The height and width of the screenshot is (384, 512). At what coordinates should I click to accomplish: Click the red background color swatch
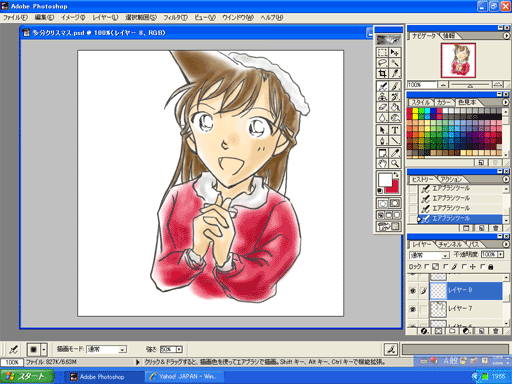click(x=394, y=189)
